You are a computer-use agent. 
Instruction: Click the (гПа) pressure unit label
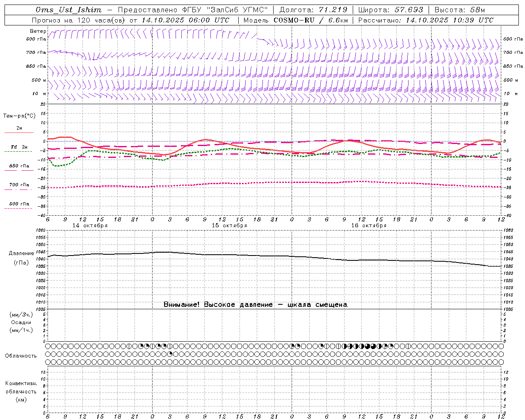21,263
